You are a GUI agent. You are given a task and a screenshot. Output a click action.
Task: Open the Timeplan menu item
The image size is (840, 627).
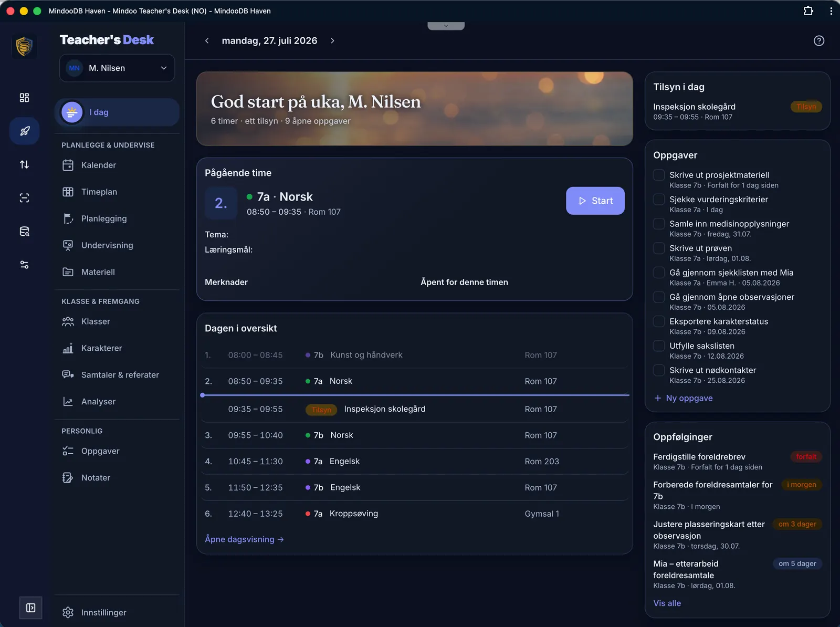point(117,192)
